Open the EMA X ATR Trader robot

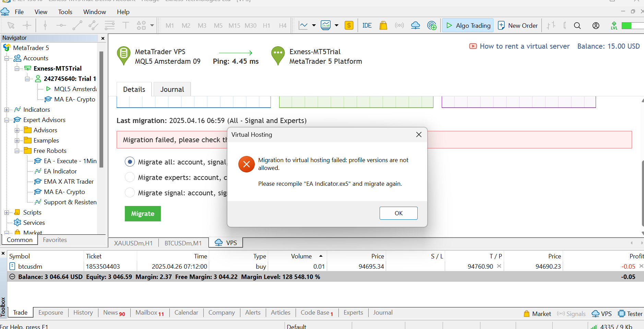point(69,182)
